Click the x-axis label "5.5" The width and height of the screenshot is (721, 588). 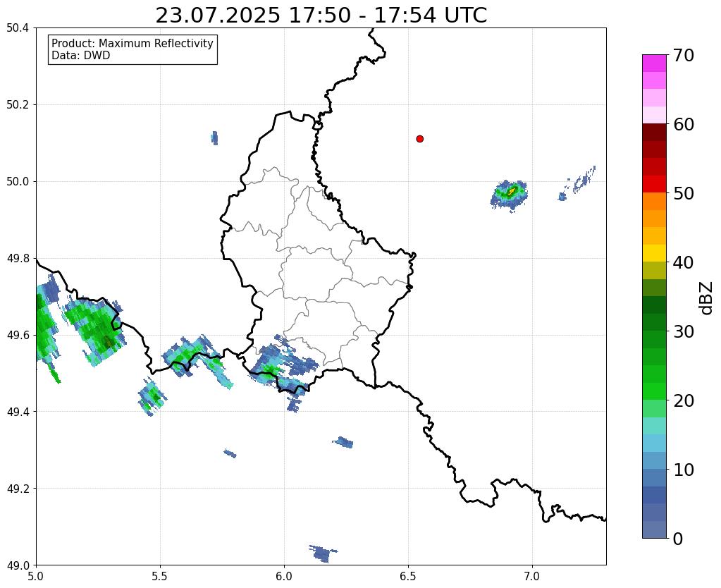(x=160, y=576)
